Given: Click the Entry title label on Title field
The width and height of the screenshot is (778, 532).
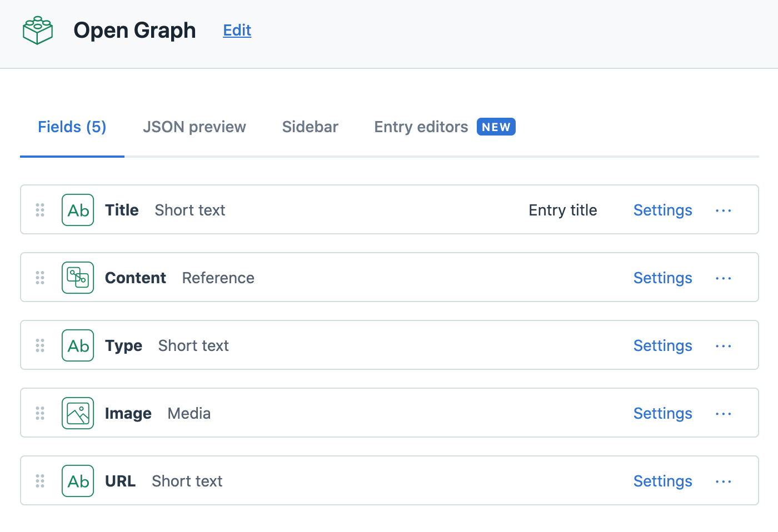Looking at the screenshot, I should [562, 210].
